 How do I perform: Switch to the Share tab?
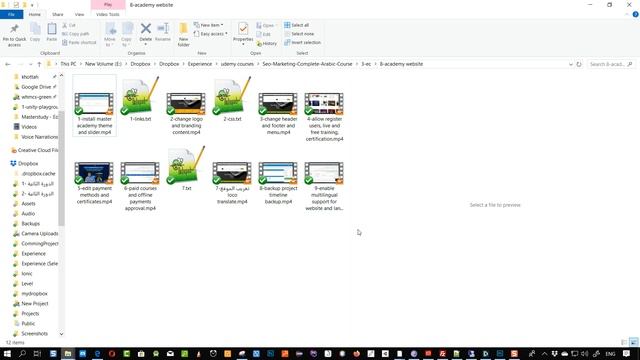58,14
